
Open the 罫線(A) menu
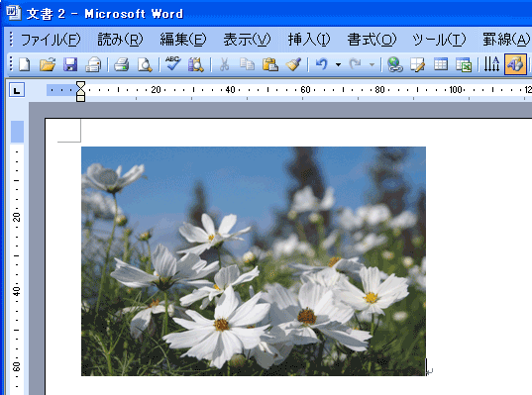point(506,40)
